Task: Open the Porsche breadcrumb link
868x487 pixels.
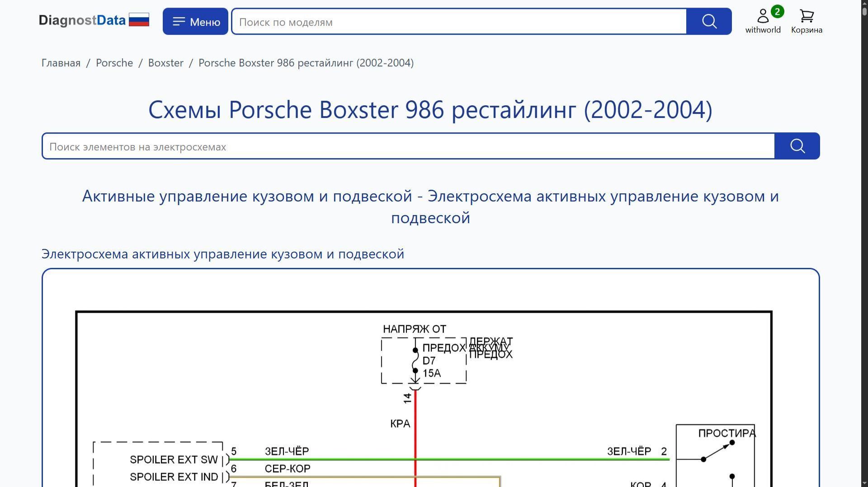Action: click(x=114, y=63)
